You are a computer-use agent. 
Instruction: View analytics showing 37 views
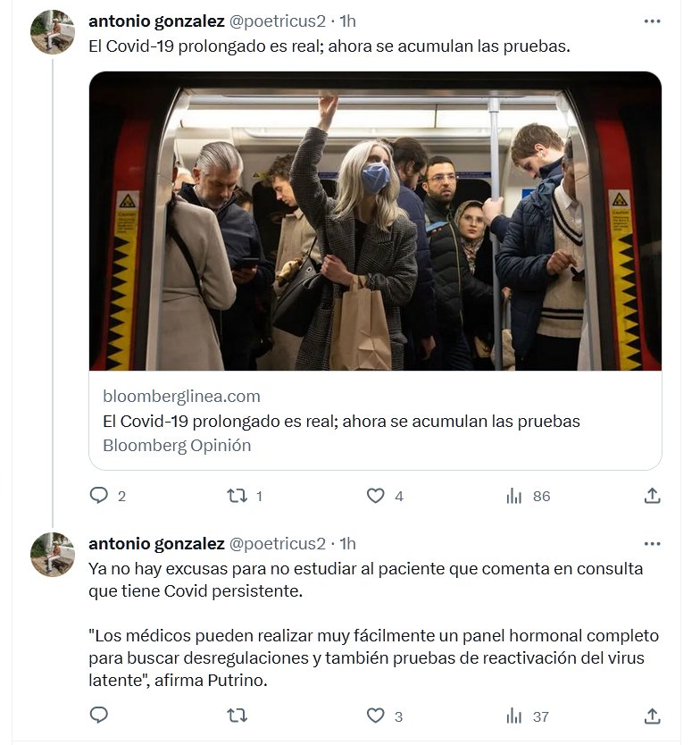click(x=514, y=716)
